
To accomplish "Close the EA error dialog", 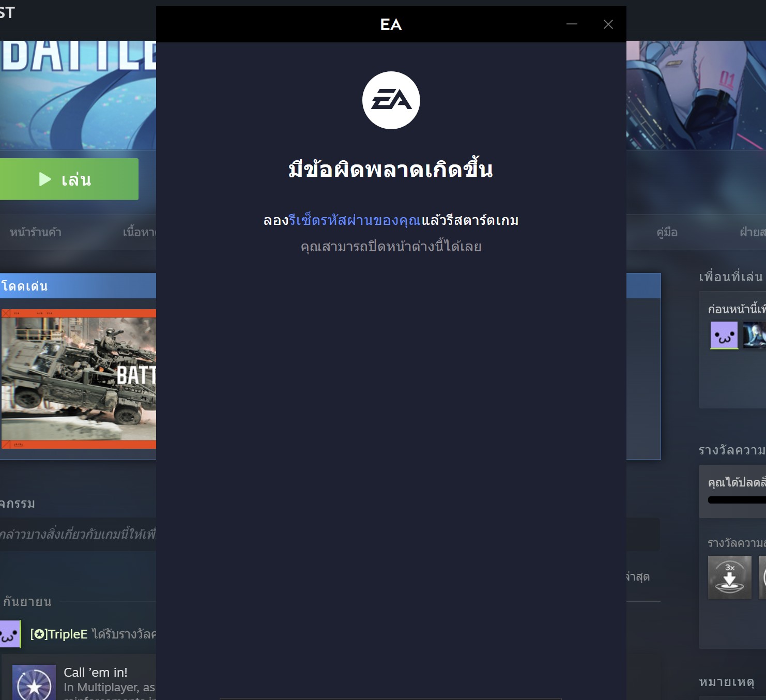I will point(608,24).
